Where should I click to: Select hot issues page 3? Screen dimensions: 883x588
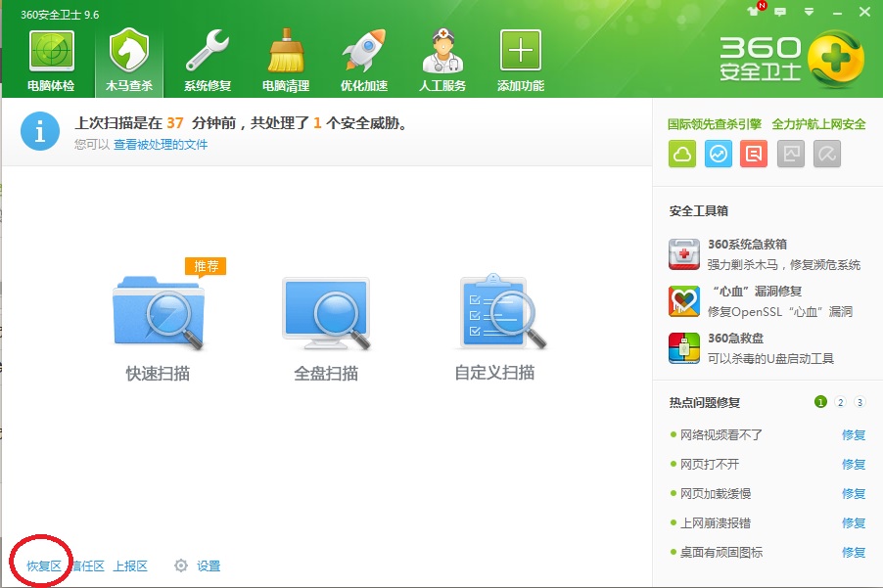tap(860, 402)
